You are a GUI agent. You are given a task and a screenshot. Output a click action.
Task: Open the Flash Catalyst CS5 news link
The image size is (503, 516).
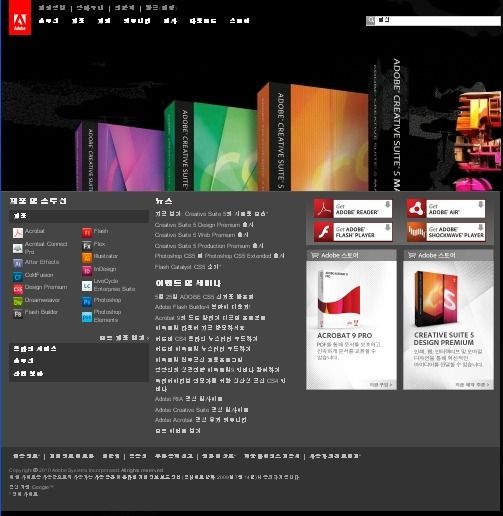188,267
